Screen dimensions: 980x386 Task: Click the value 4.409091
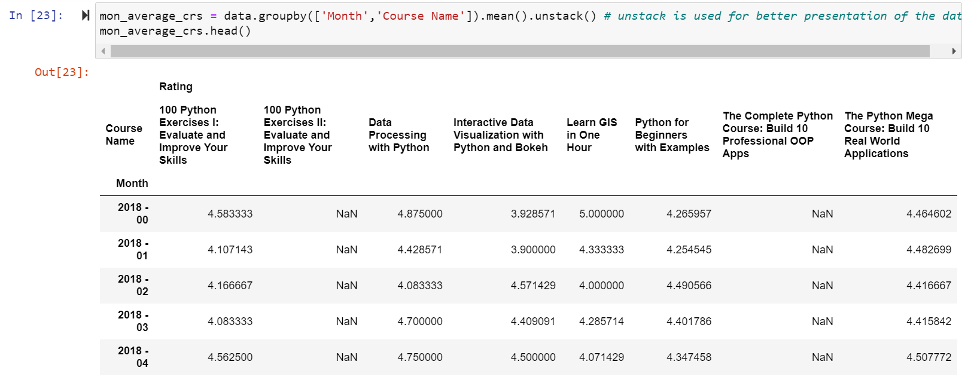(x=533, y=321)
